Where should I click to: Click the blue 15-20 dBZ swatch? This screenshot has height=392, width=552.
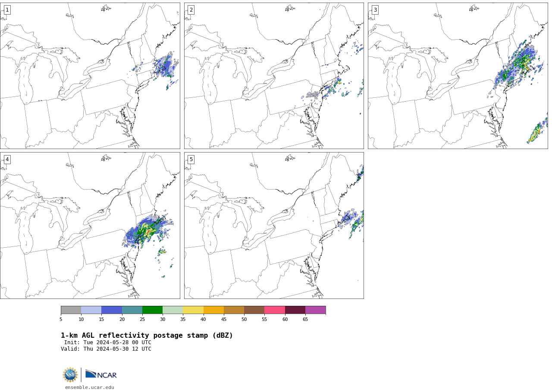pos(112,310)
